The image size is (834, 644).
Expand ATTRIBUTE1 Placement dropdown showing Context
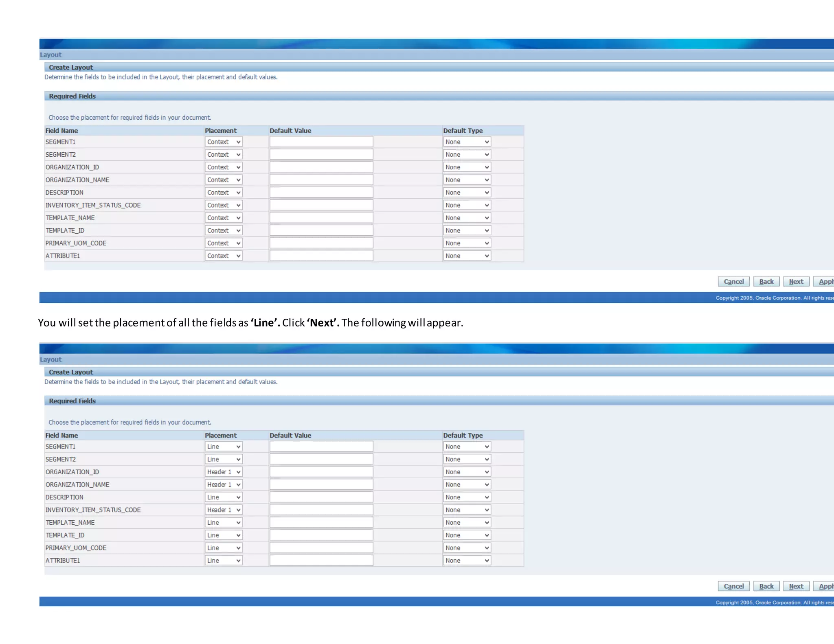[x=224, y=256]
